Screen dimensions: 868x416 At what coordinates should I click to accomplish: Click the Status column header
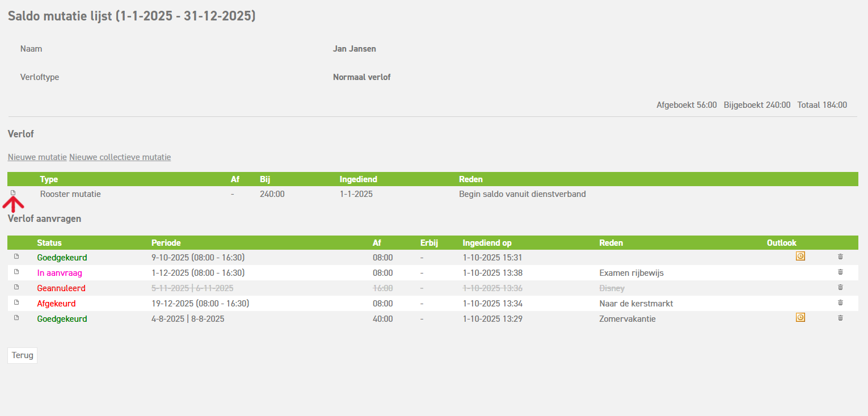pyautogui.click(x=49, y=243)
